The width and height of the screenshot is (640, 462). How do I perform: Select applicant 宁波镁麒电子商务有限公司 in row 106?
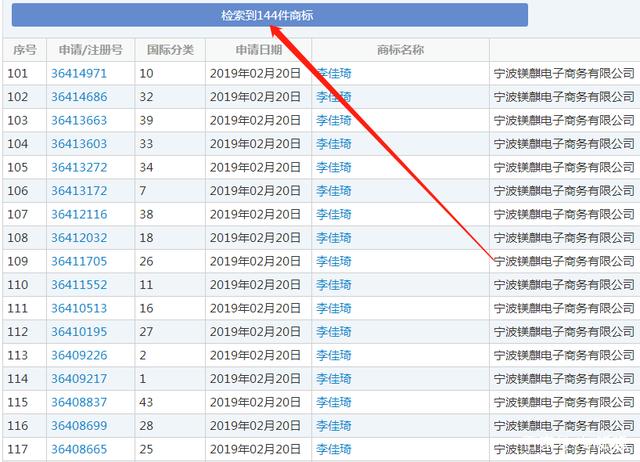tap(564, 191)
